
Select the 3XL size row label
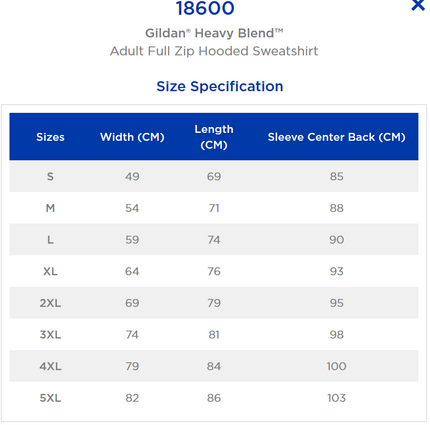pos(50,335)
